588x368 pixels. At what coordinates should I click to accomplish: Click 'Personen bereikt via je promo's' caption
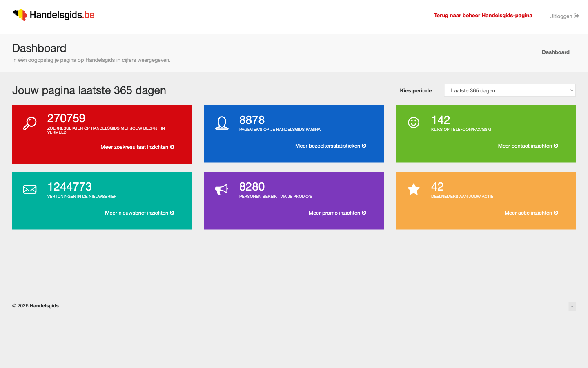276,197
